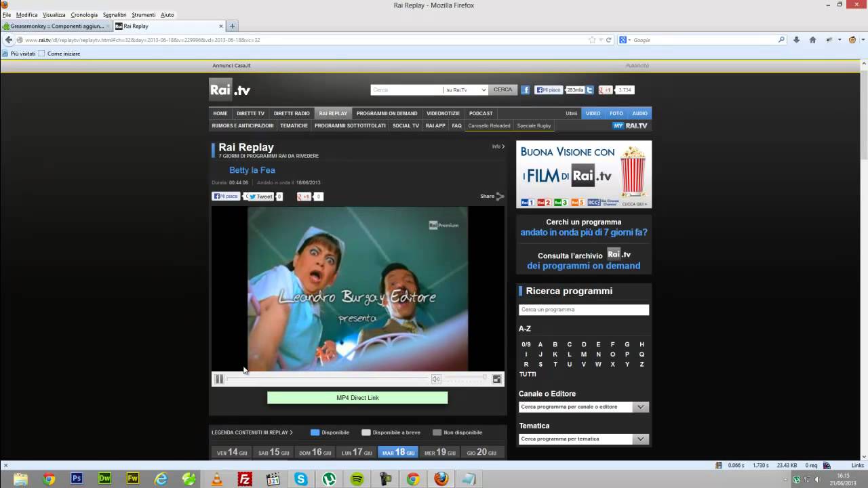Open the Betty la Fea title link
Image resolution: width=868 pixels, height=488 pixels.
[252, 170]
